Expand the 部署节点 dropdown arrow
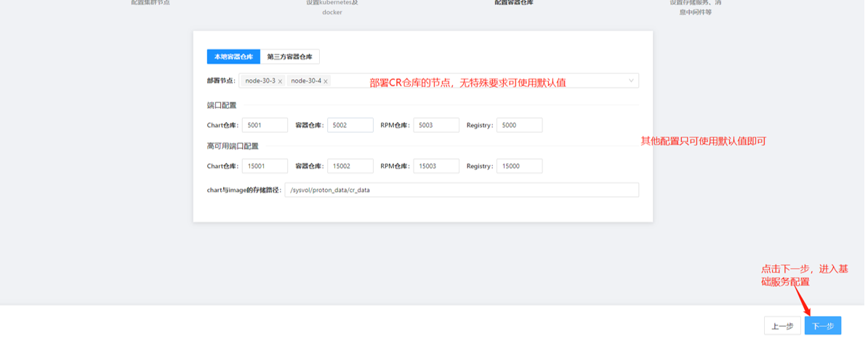The height and width of the screenshot is (340, 868). [x=631, y=81]
